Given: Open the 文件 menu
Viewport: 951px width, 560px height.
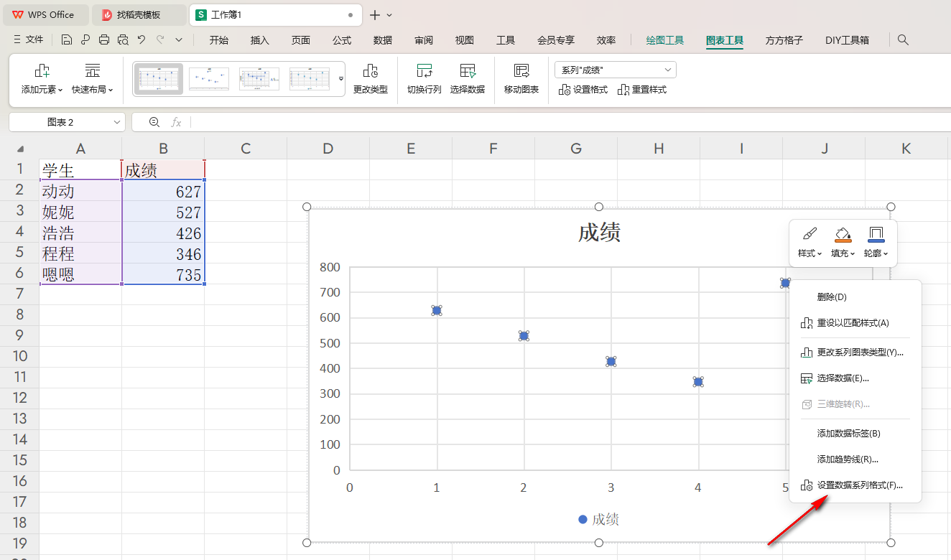Looking at the screenshot, I should (29, 40).
